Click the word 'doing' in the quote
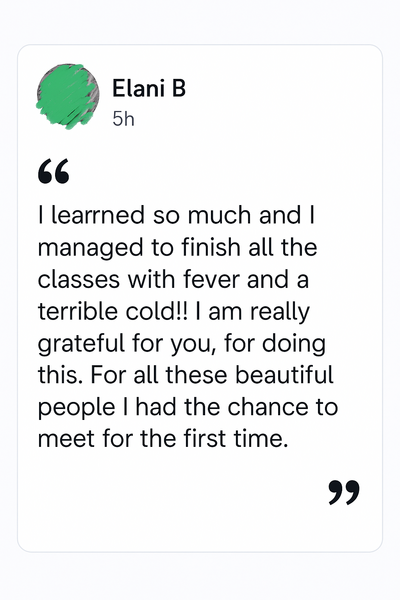 [294, 344]
